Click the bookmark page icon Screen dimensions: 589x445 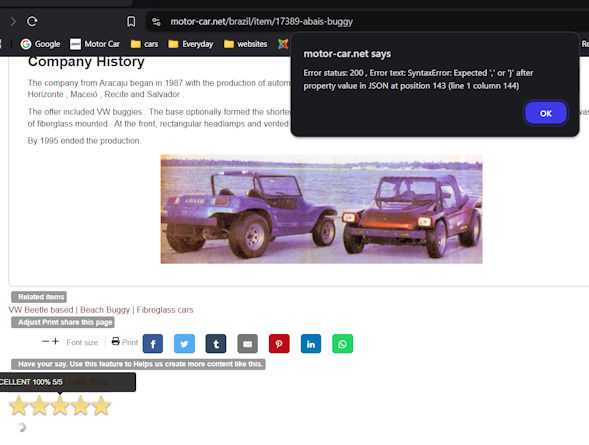pyautogui.click(x=131, y=21)
